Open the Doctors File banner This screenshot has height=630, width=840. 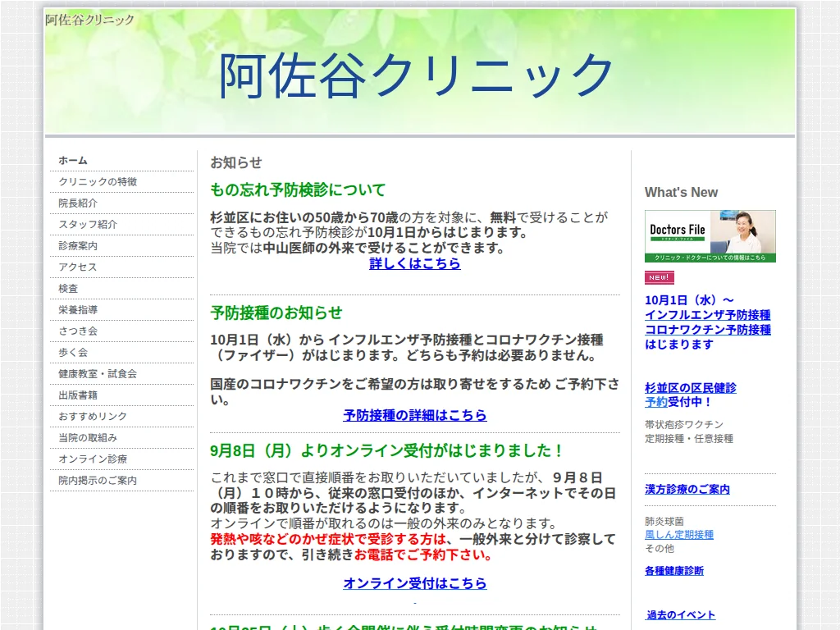click(x=710, y=236)
